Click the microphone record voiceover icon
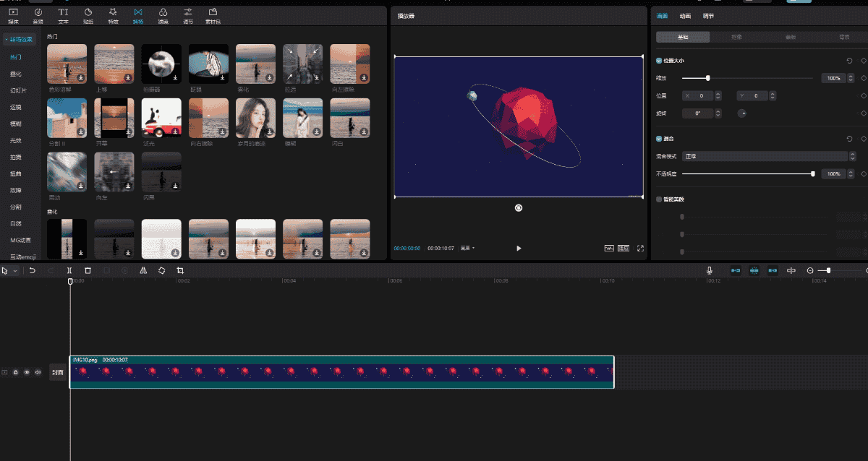Viewport: 868px width, 461px height. (x=710, y=270)
